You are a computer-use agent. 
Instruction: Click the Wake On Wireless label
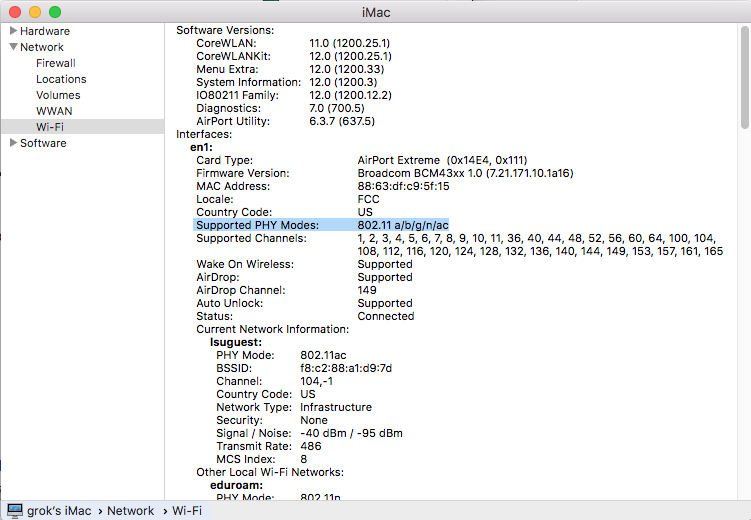point(245,264)
